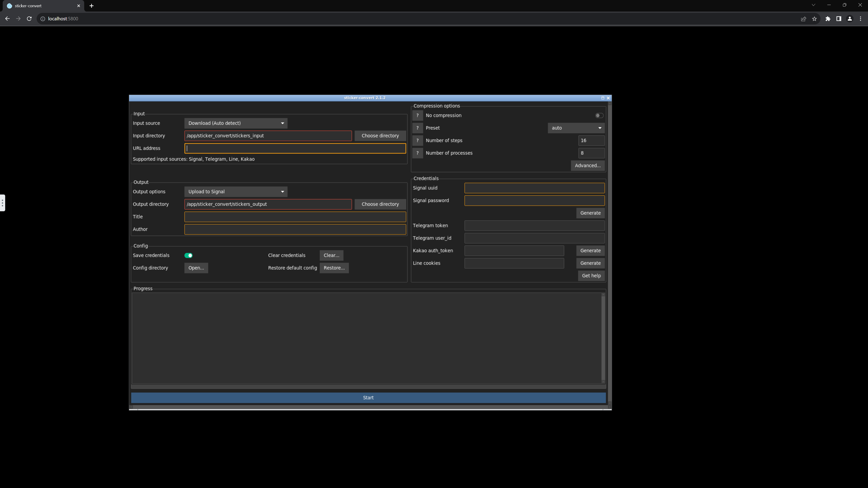Open Advanced compression options

point(587,165)
